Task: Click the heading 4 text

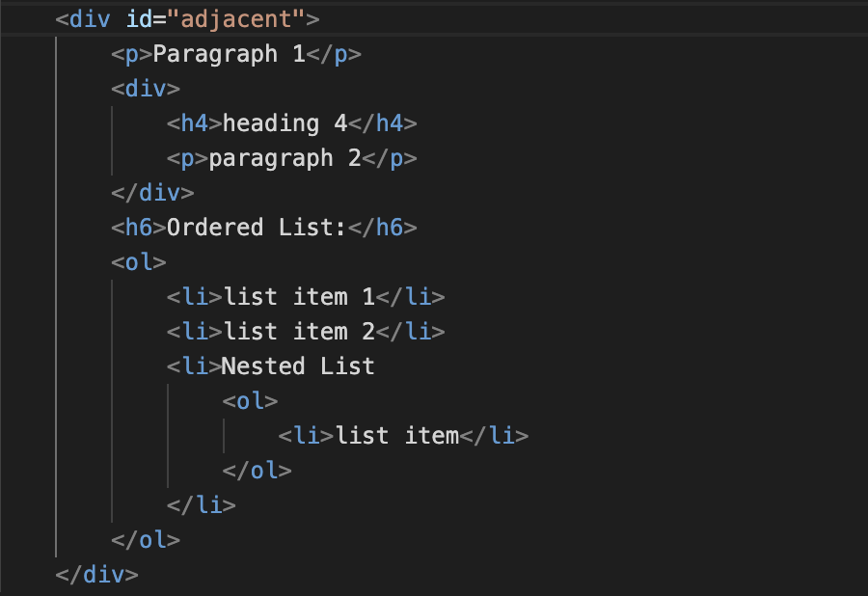Action: pos(285,123)
